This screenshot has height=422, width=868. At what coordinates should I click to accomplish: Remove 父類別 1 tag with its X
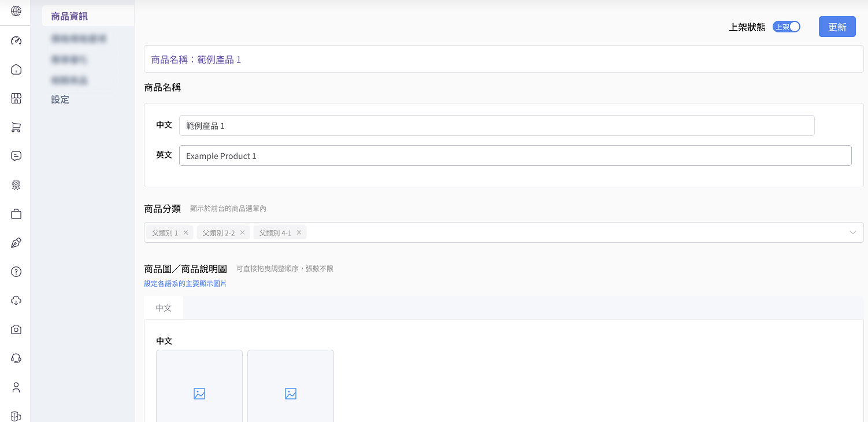[186, 232]
